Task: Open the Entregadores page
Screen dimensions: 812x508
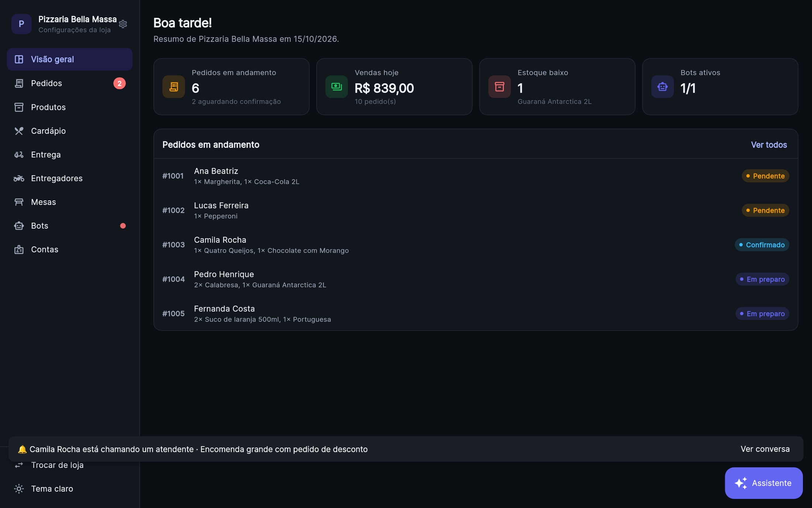Action: pyautogui.click(x=69, y=178)
